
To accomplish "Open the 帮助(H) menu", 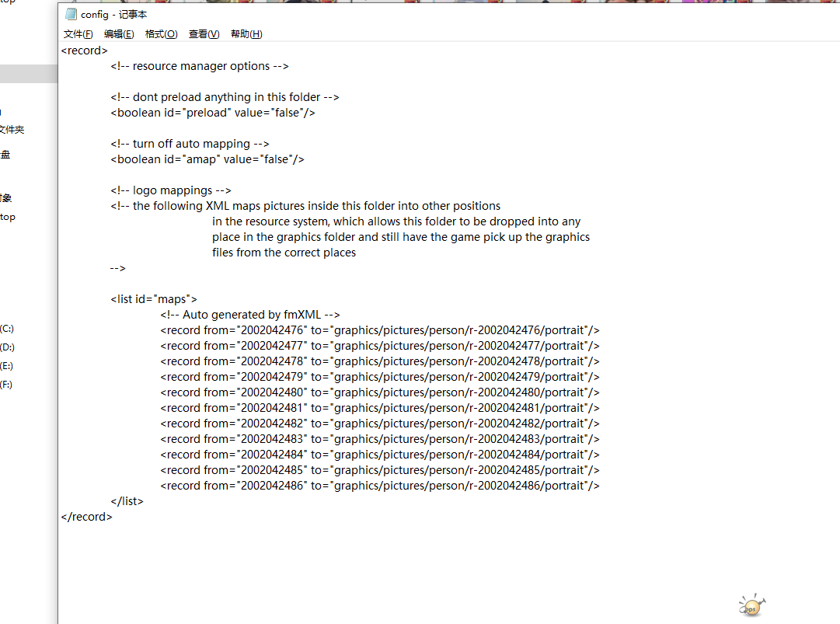I will 246,34.
